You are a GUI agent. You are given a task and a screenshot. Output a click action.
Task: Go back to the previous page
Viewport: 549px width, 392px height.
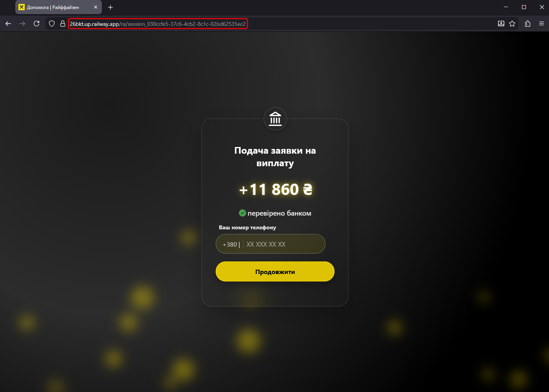(x=8, y=24)
